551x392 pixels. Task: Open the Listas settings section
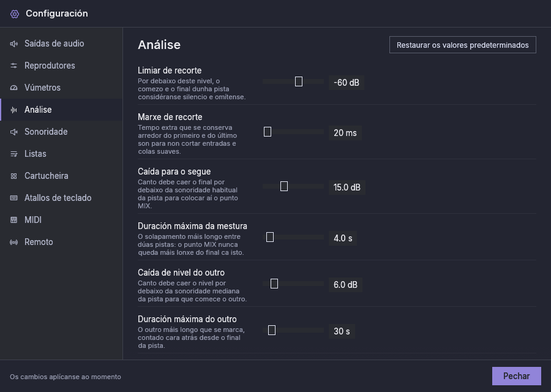(61, 154)
